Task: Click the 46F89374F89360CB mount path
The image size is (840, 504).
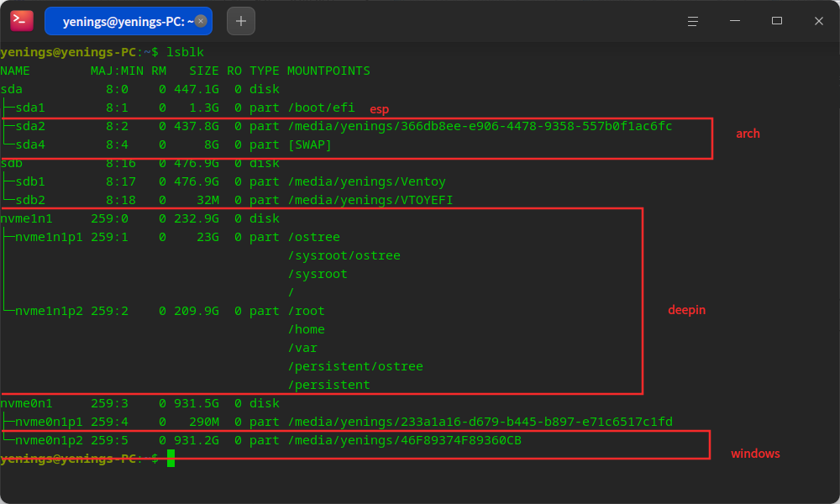Action: (x=405, y=440)
